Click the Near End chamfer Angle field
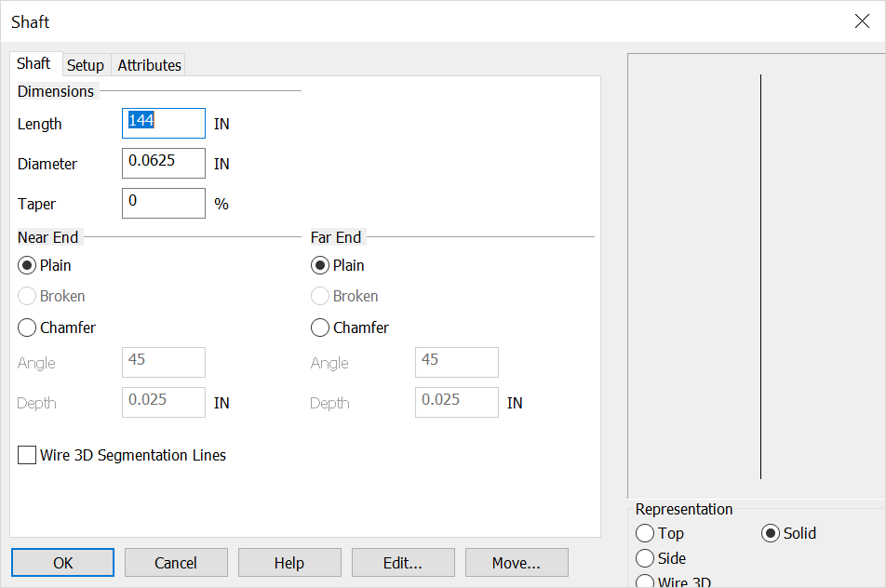This screenshot has width=886, height=588. tap(163, 362)
